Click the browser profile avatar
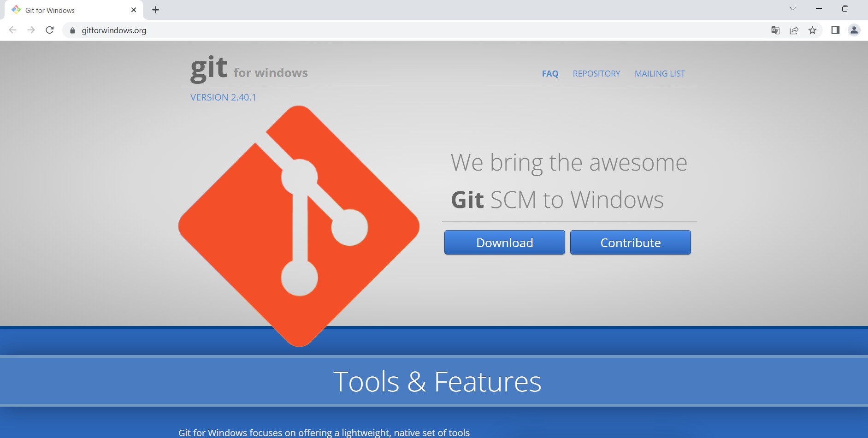The width and height of the screenshot is (868, 438). pos(854,30)
